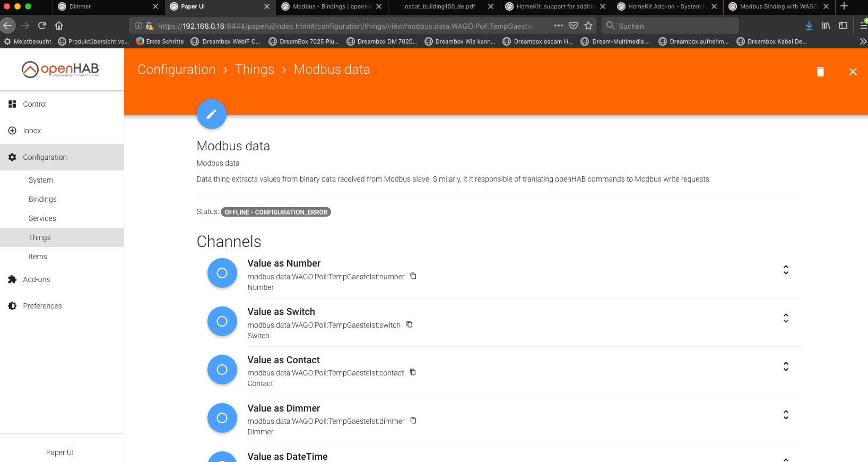Save page to Pocket
This screenshot has height=462, width=868.
574,25
